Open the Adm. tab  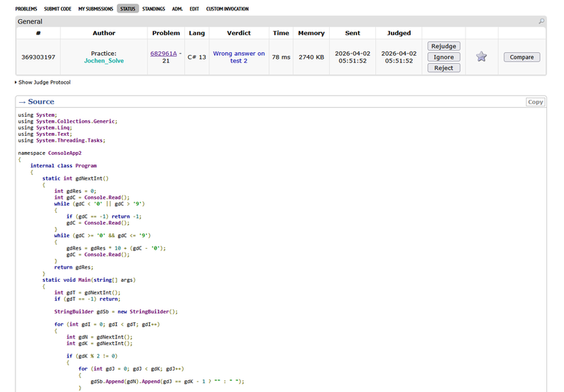(178, 9)
